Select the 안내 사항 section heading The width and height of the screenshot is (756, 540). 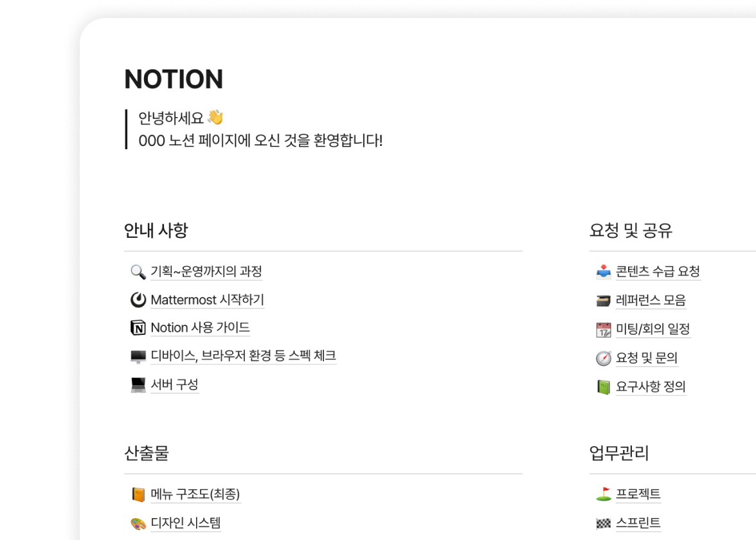pos(156,230)
